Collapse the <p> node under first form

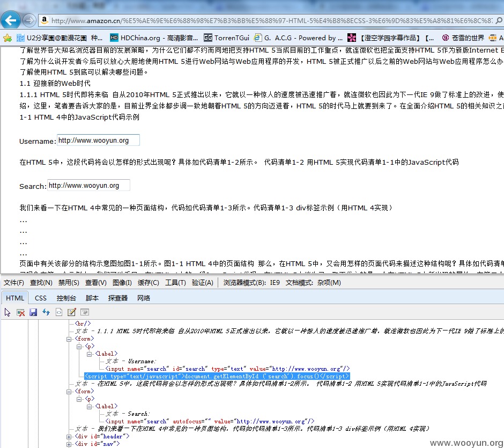pyautogui.click(x=79, y=347)
